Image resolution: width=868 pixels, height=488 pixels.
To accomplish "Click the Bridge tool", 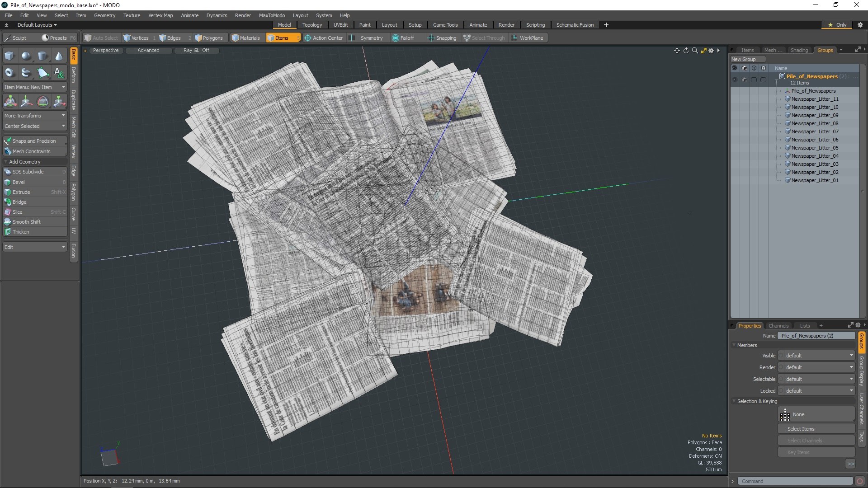I will click(x=35, y=202).
